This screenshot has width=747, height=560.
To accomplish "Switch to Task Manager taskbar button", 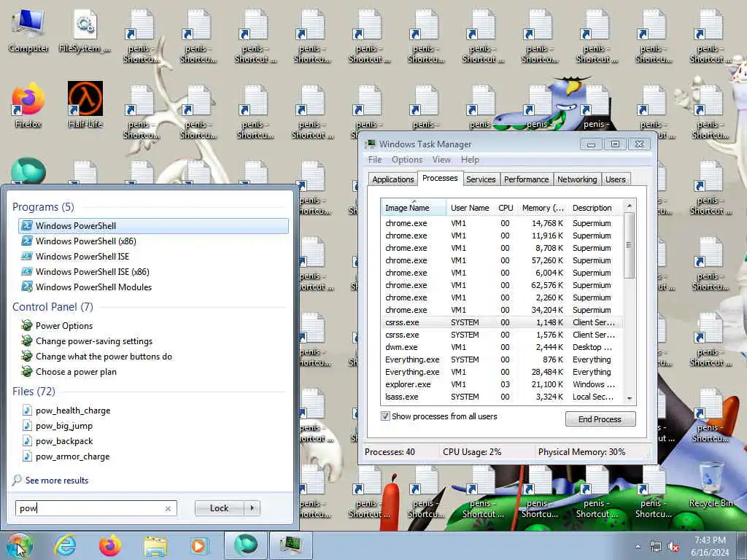I will (290, 545).
